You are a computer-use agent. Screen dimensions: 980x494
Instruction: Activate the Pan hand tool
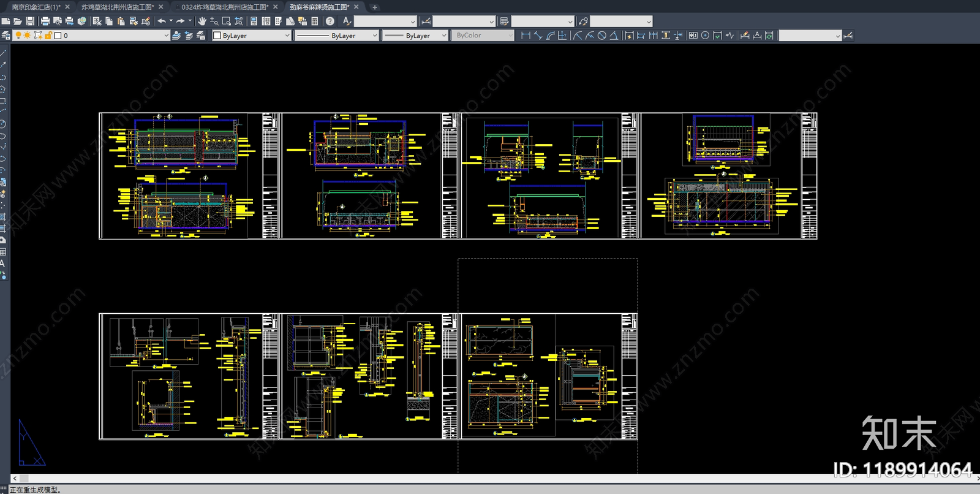202,21
